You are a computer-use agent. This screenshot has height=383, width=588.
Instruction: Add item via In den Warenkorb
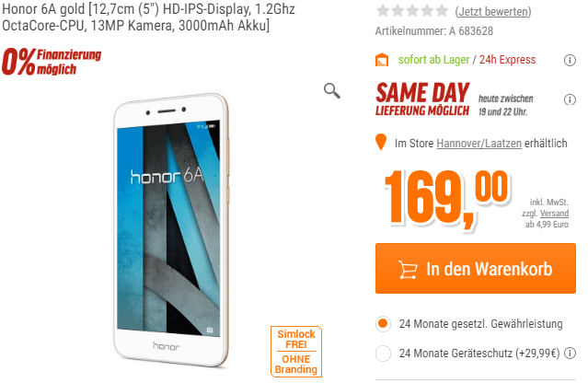[x=476, y=269]
